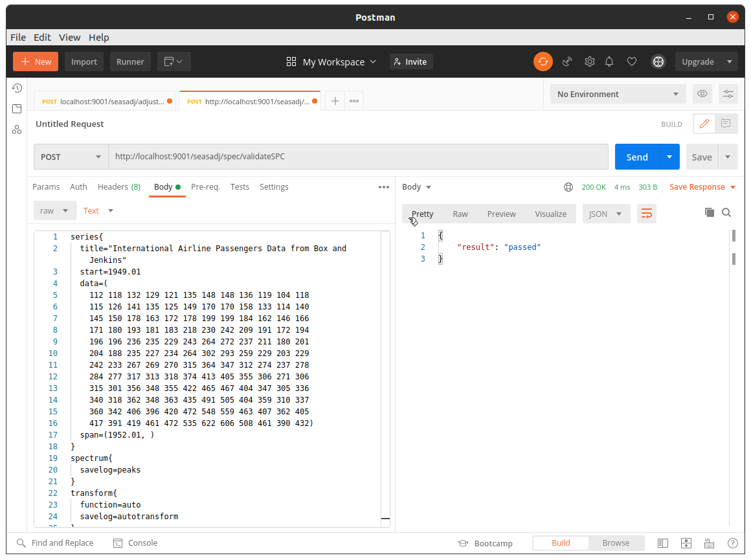Image resolution: width=751 pixels, height=560 pixels.
Task: Open manage environments sliders icon
Action: coord(728,94)
